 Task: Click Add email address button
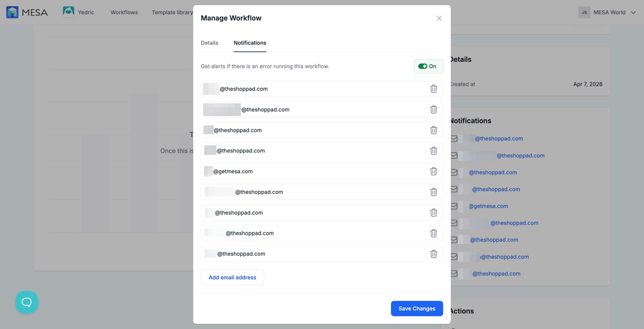pyautogui.click(x=232, y=277)
